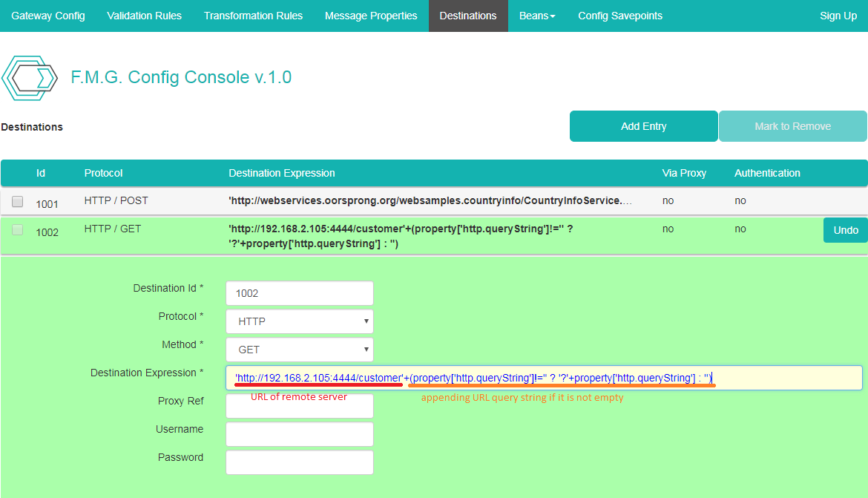Click the F.M.G. hexagon logo icon
This screenshot has width=868, height=498.
[30, 77]
